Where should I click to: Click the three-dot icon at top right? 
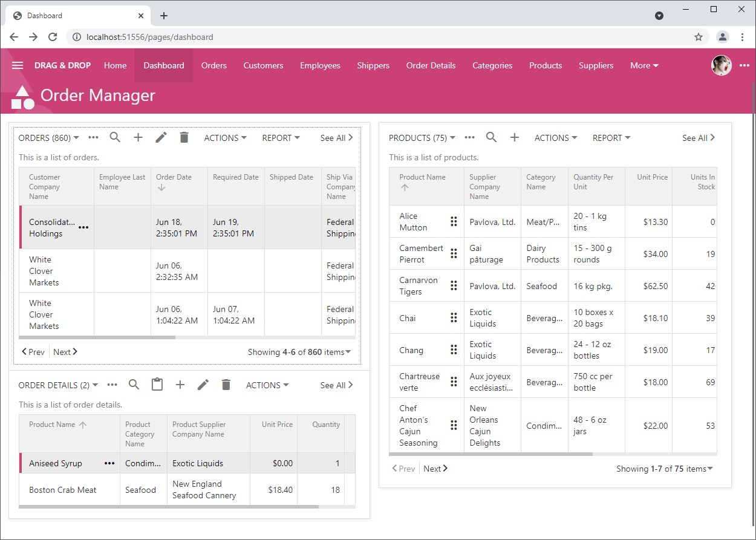click(x=745, y=65)
